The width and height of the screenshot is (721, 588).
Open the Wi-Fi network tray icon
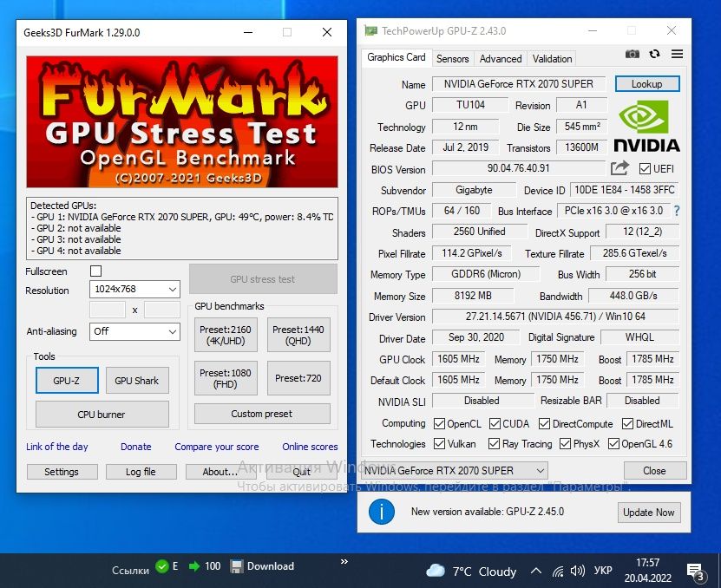click(x=558, y=572)
